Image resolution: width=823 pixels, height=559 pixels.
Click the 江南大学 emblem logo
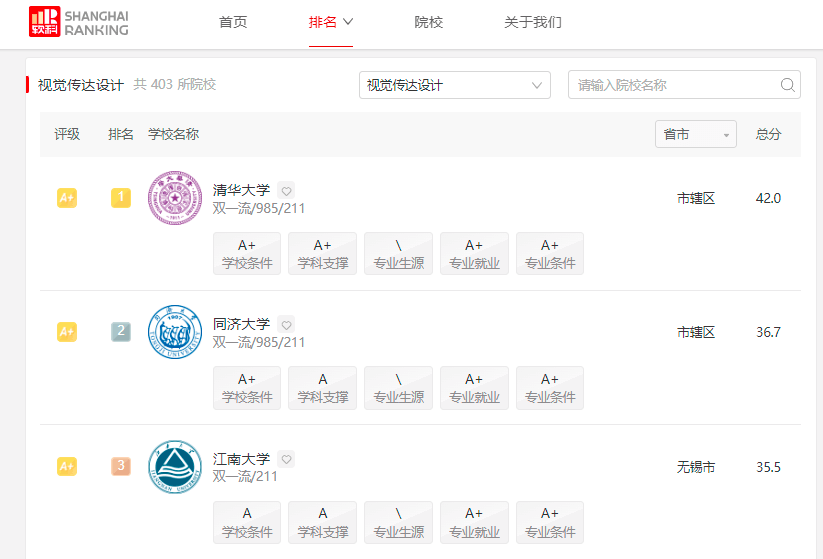(175, 467)
